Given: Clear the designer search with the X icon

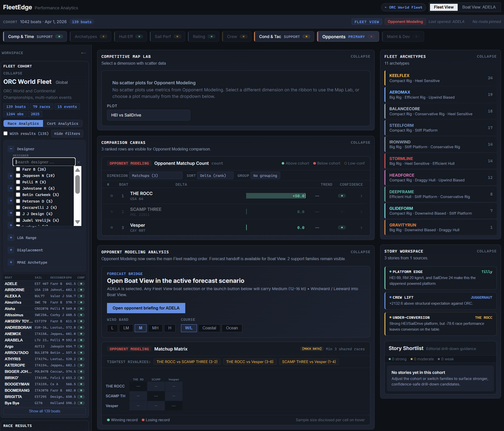Looking at the screenshot, I should (79, 162).
